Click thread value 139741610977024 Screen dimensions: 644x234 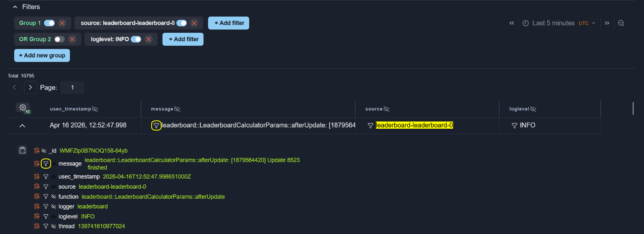(x=102, y=226)
